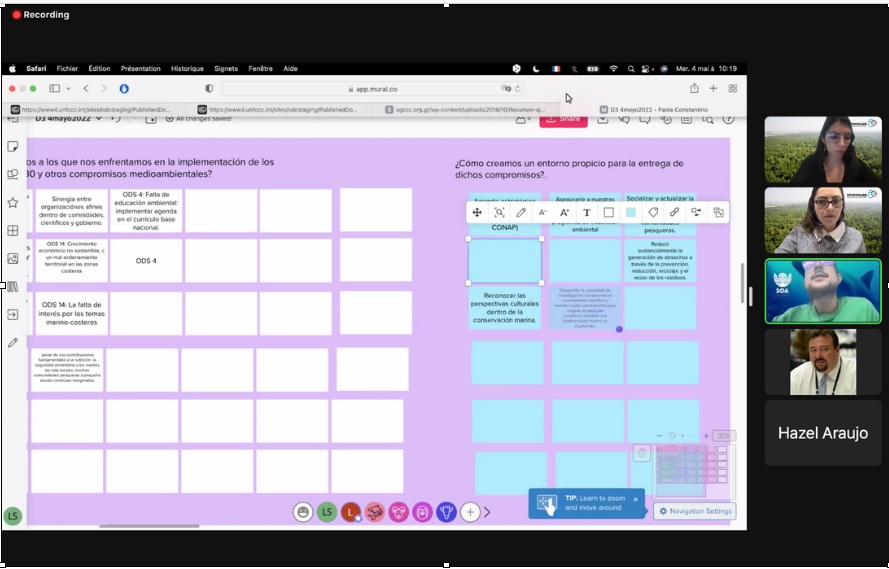The height and width of the screenshot is (569, 889).
Task: Click the import arrow icon in the sidebar
Action: [x=12, y=315]
